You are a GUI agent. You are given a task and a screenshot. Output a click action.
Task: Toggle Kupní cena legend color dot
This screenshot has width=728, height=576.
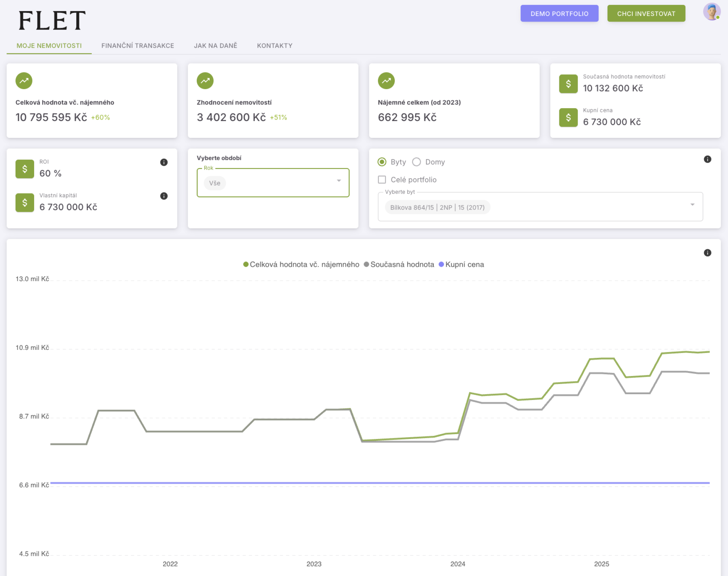tap(441, 264)
